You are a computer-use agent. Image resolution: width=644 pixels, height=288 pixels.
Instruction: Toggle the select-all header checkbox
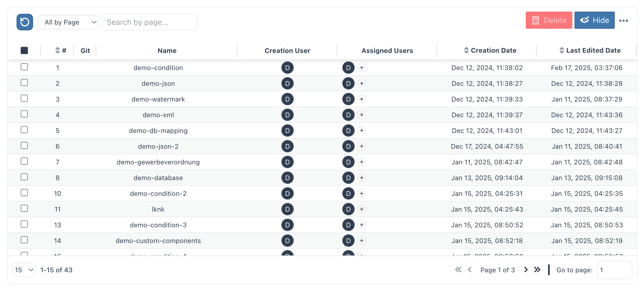click(24, 50)
